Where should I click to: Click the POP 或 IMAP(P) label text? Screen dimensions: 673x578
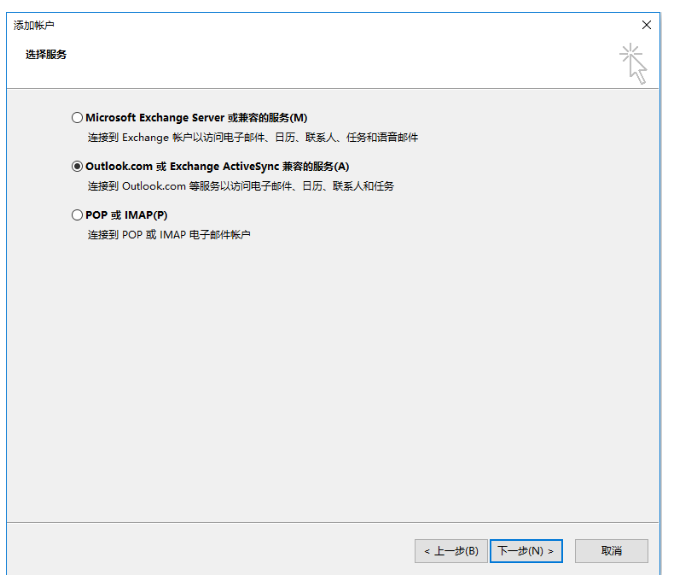pos(126,215)
